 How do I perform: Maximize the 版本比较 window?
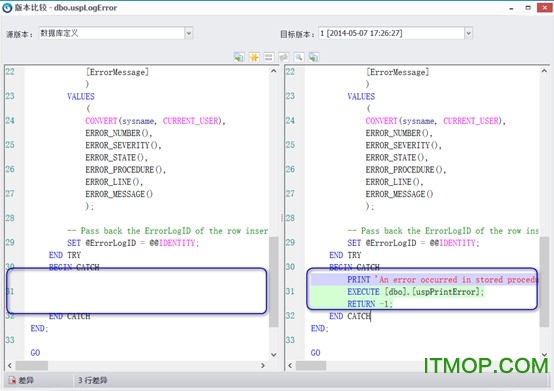pos(528,8)
